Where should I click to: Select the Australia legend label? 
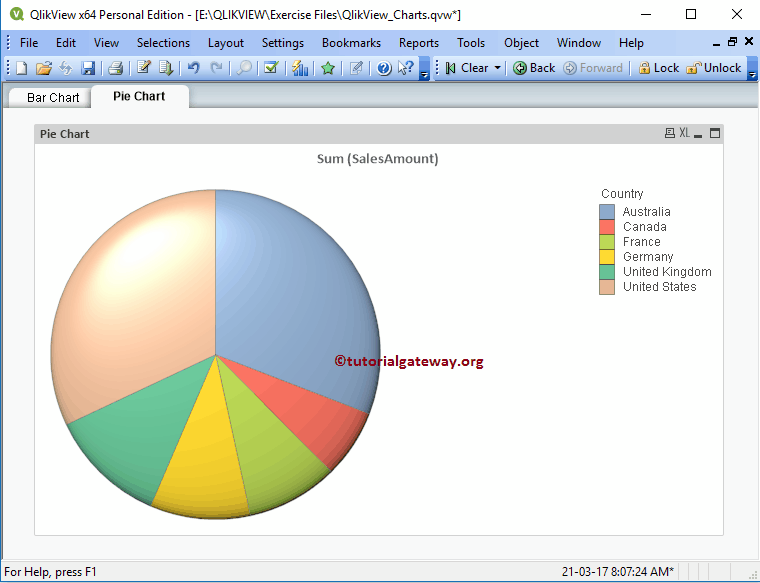pos(647,212)
